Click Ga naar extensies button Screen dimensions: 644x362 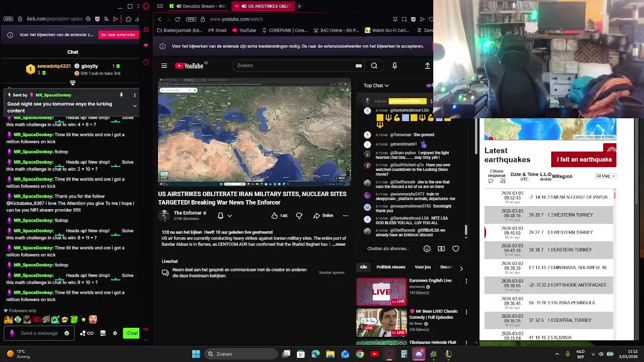coord(118,35)
